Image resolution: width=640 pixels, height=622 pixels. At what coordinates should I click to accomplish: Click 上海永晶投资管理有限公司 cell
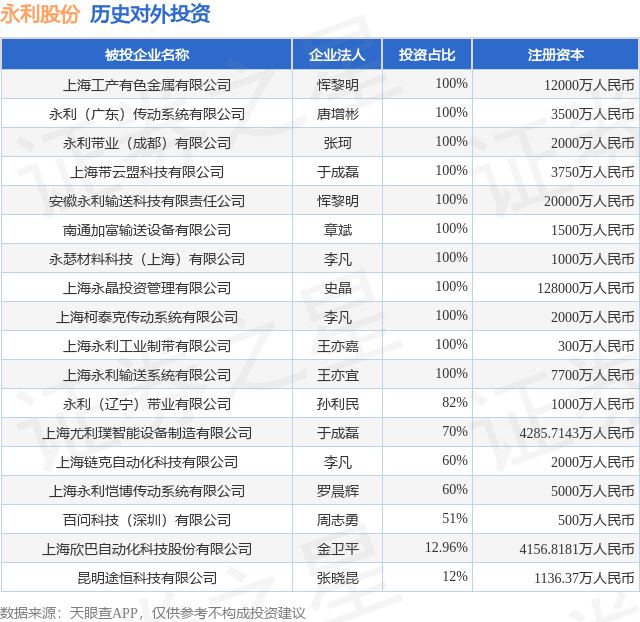[147, 288]
